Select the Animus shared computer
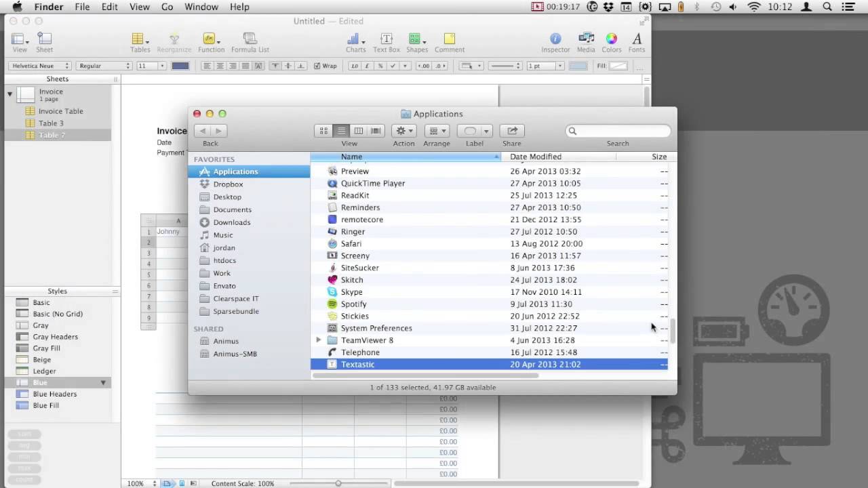Image resolution: width=868 pixels, height=488 pixels. click(x=226, y=341)
